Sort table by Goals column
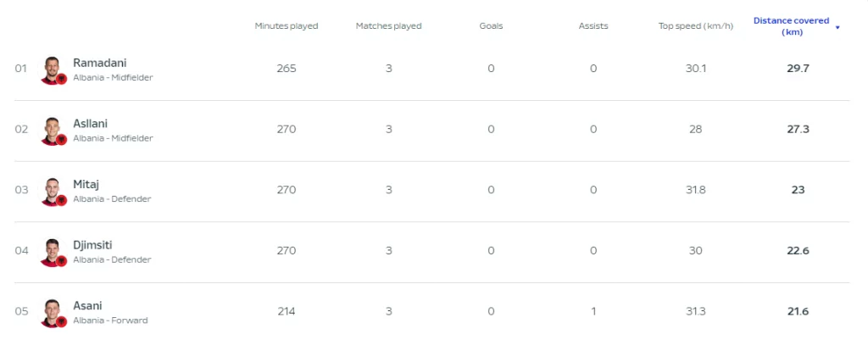868x340 pixels. point(491,26)
